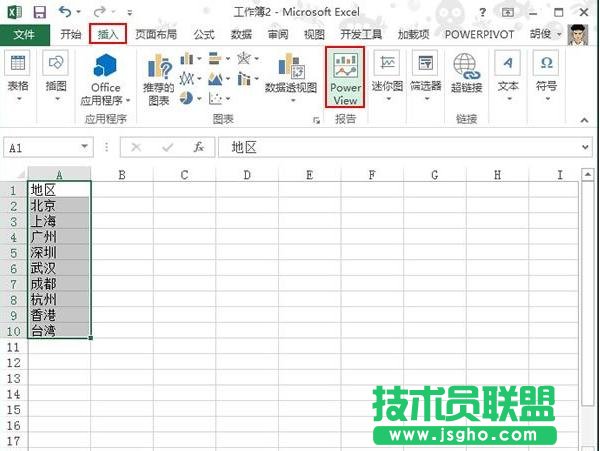Open 符号 (Symbols) omega button
The height and width of the screenshot is (451, 600).
546,77
